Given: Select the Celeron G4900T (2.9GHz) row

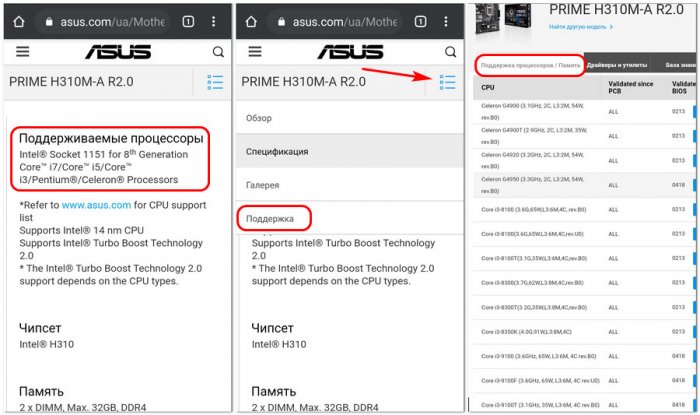Looking at the screenshot, I should coord(584,136).
